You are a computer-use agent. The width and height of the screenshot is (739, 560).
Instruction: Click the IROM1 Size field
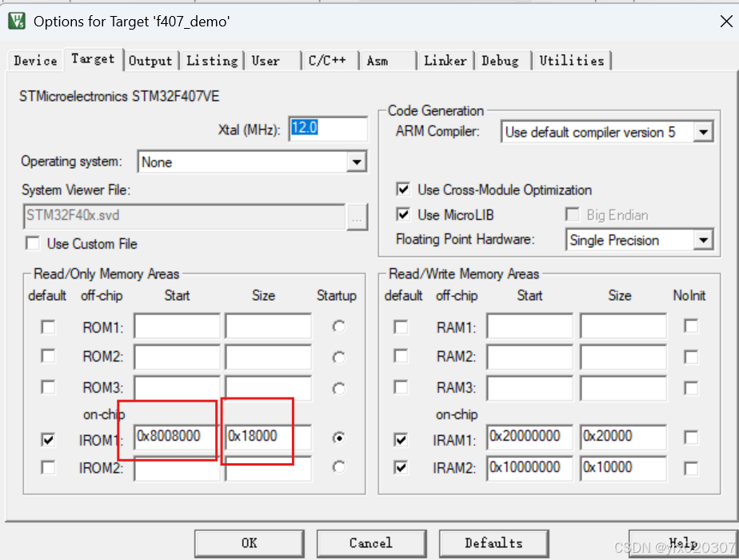268,437
